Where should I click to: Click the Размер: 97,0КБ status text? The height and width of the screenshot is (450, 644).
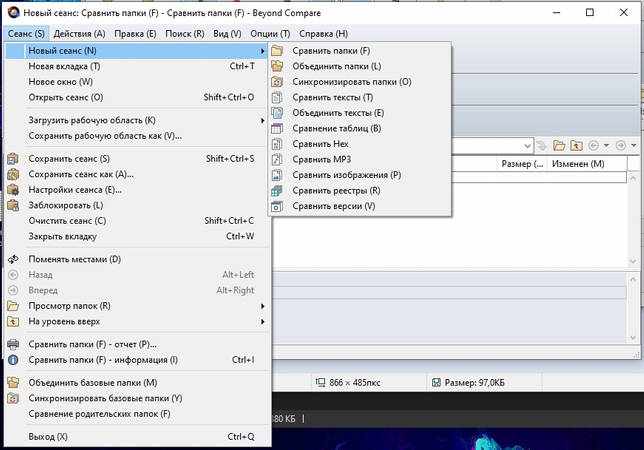[474, 383]
